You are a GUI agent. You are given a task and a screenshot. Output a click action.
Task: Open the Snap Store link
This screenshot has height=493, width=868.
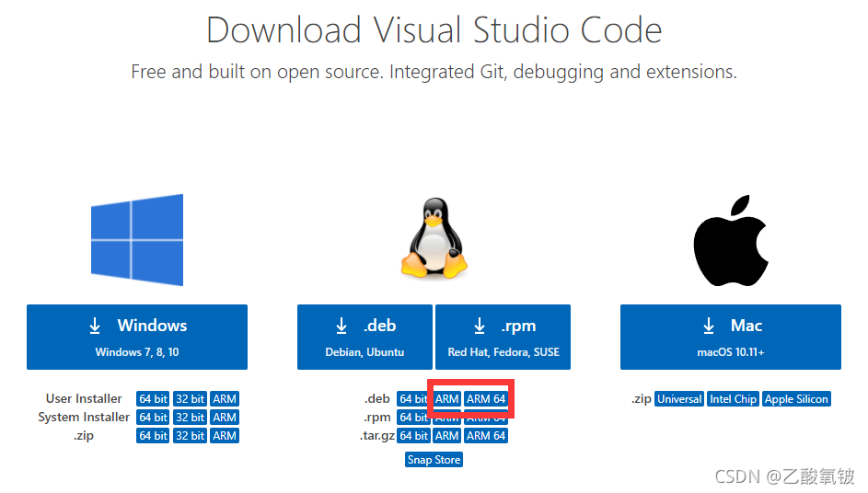click(x=434, y=460)
